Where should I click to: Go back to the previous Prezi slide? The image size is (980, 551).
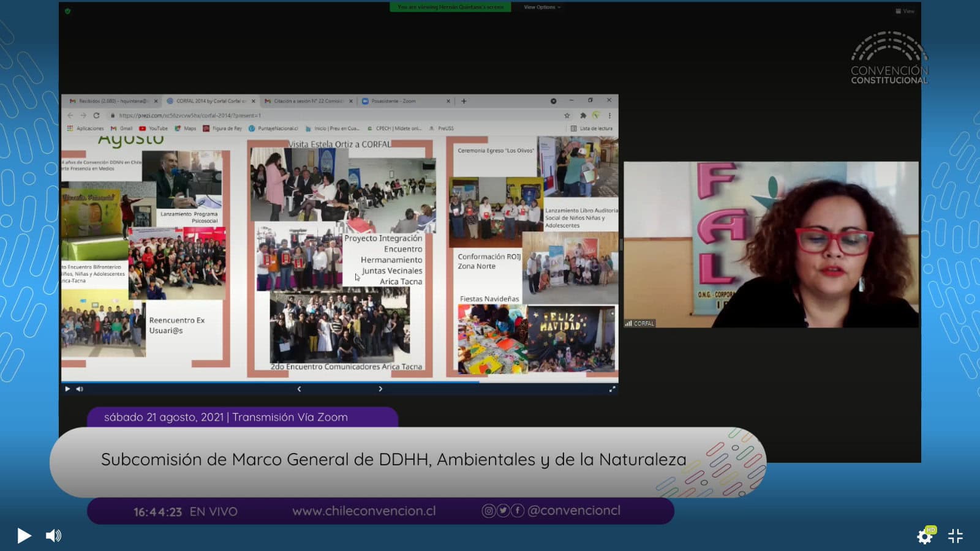coord(299,389)
